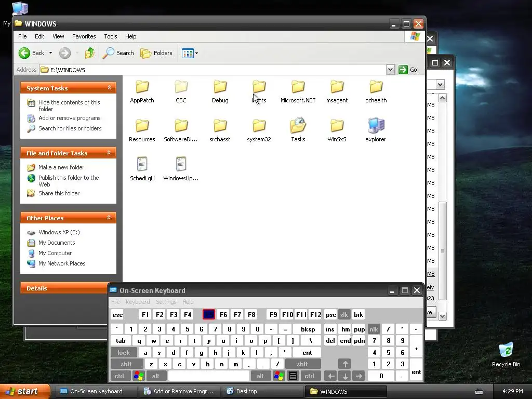This screenshot has width=532, height=399.
Task: Click the Go button
Action: click(408, 70)
